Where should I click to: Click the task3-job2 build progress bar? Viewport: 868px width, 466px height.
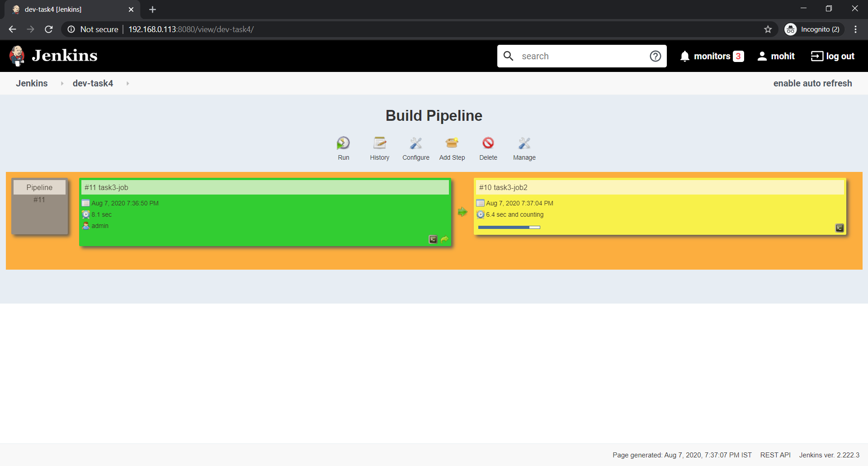pyautogui.click(x=509, y=227)
